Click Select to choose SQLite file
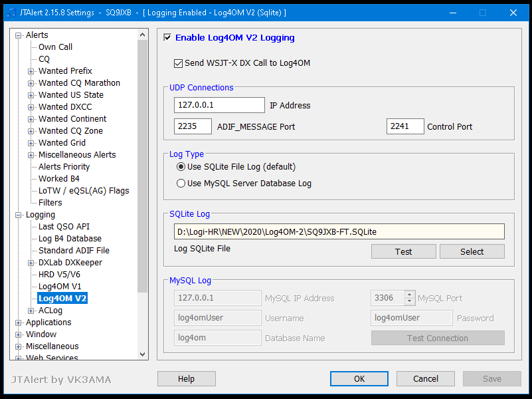This screenshot has width=532, height=399. (472, 251)
